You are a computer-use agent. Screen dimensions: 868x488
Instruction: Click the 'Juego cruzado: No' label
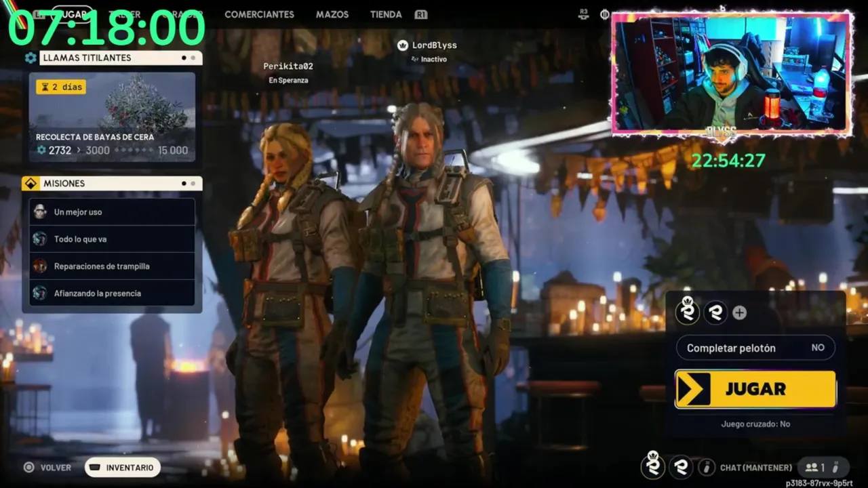point(755,424)
